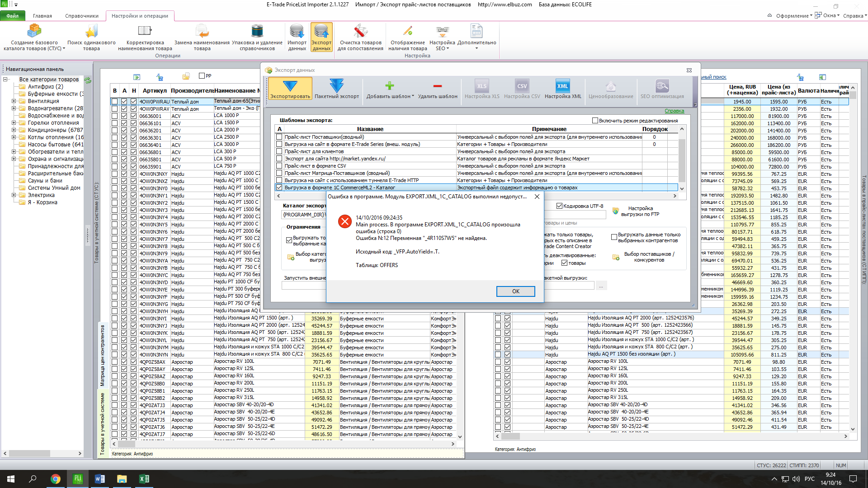Expand the Heating burners category node

[14, 123]
